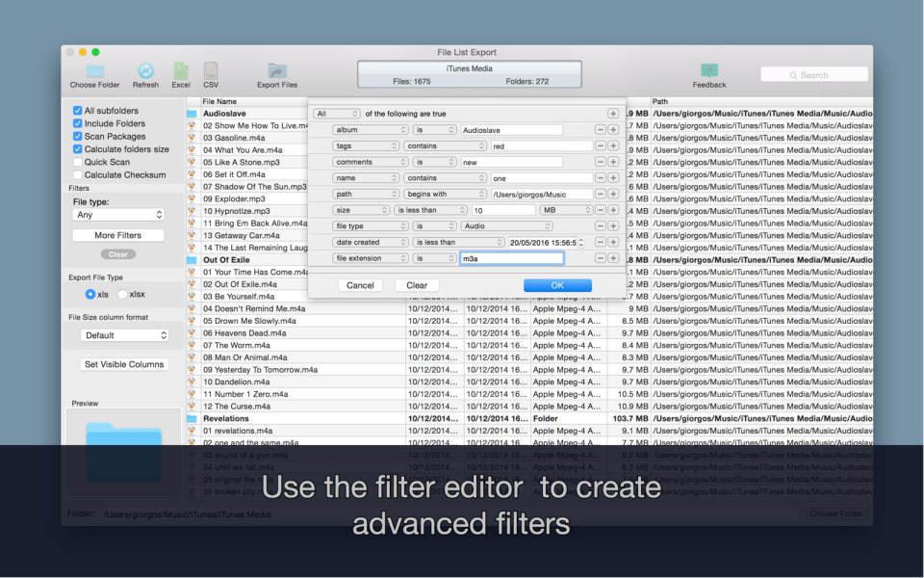Click Clear in the filter editor
This screenshot has width=924, height=578.
(417, 285)
